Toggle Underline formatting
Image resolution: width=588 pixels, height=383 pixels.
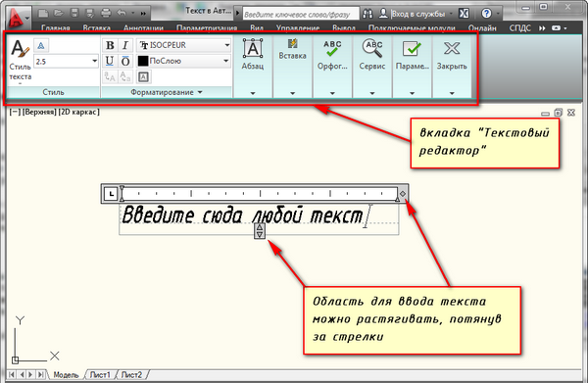pos(110,61)
